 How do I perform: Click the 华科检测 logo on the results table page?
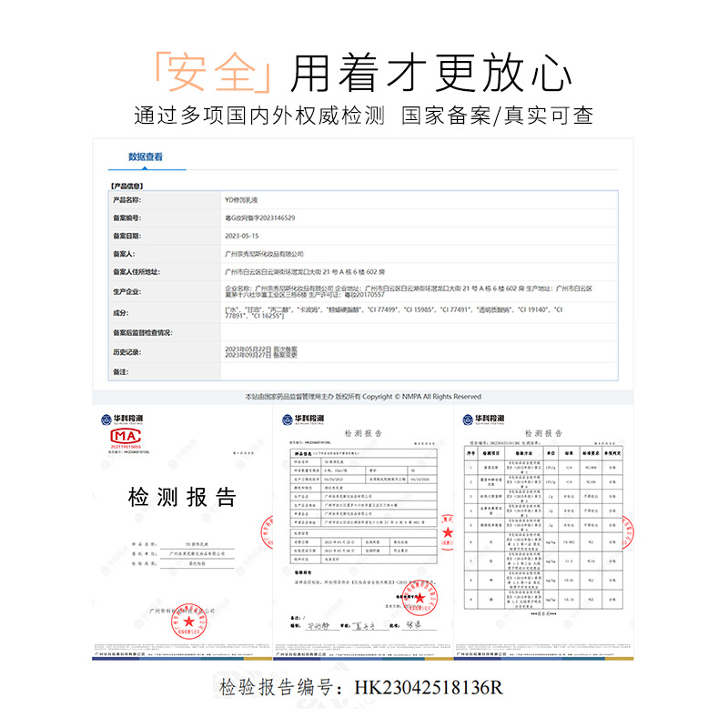point(483,420)
